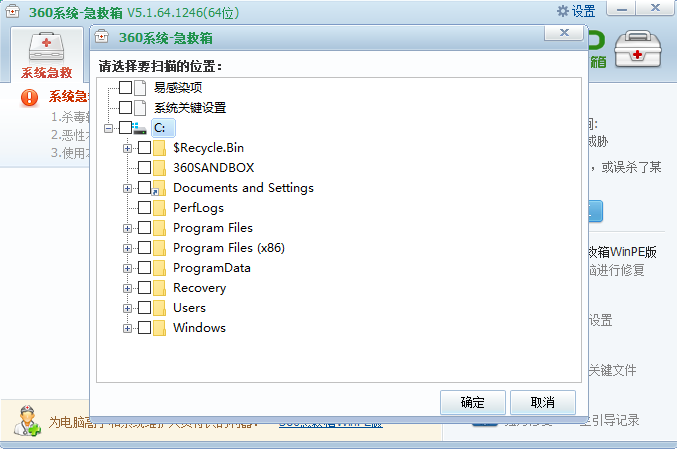The image size is (677, 449).
Task: Select the Documents and Settings label
Action: (244, 188)
